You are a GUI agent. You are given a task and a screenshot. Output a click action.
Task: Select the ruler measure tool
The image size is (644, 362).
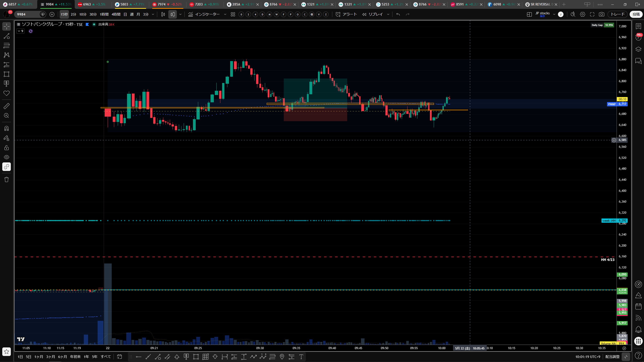pyautogui.click(x=7, y=106)
